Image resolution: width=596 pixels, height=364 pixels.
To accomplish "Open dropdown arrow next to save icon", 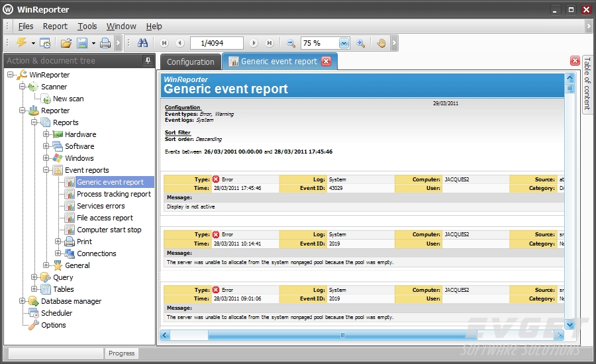I will pos(93,43).
